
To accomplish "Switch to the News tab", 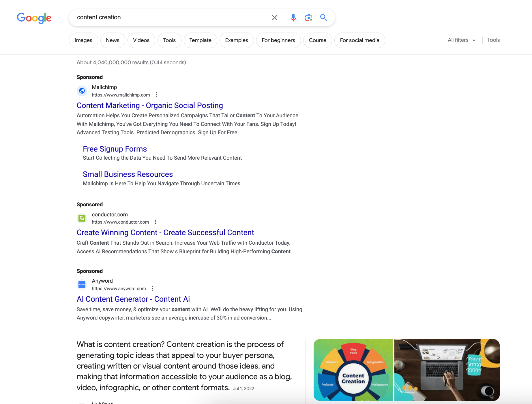I will tap(113, 40).
